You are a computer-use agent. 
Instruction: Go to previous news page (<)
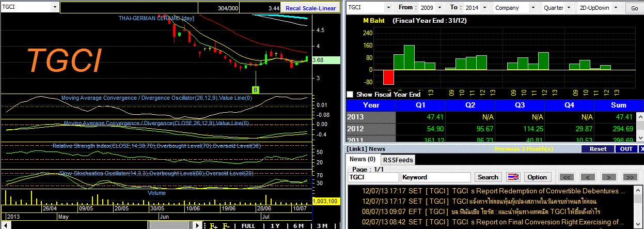(588, 177)
